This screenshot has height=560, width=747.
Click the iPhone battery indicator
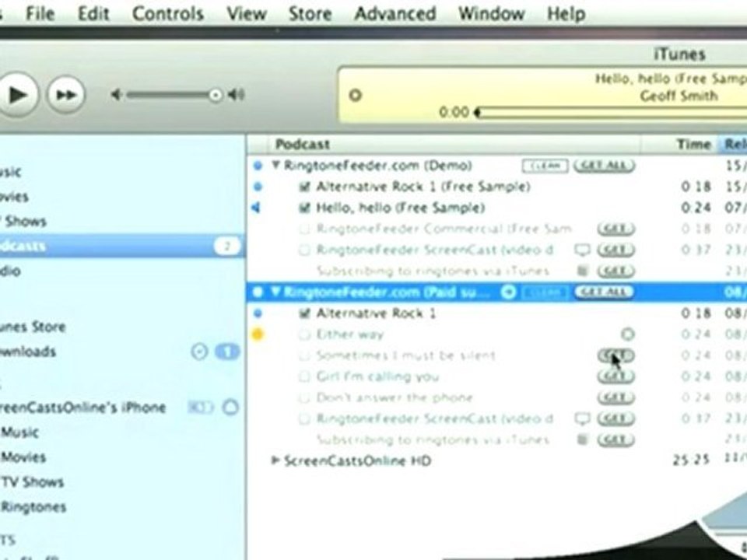pyautogui.click(x=201, y=407)
